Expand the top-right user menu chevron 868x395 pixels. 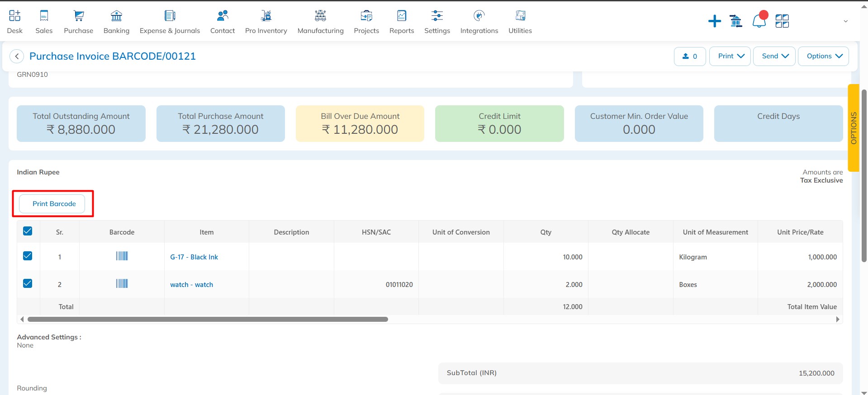pos(845,21)
